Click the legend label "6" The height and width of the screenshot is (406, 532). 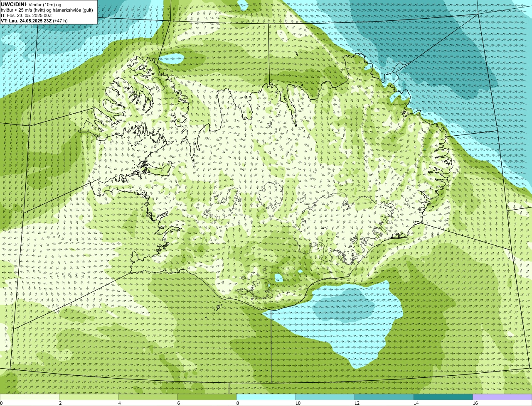(x=178, y=403)
